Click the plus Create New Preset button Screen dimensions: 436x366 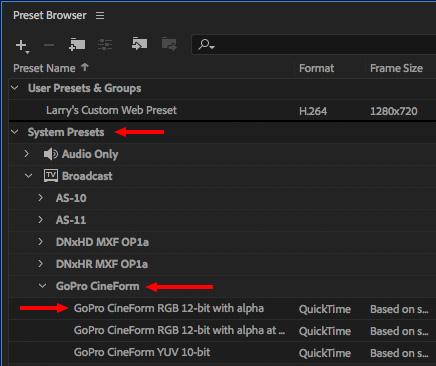(x=22, y=46)
